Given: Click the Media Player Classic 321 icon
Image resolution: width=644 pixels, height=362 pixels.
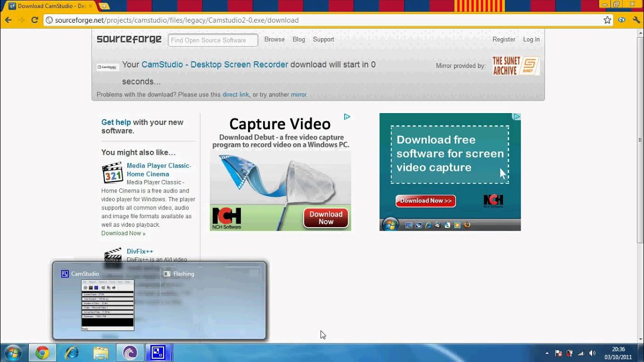Looking at the screenshot, I should (112, 172).
